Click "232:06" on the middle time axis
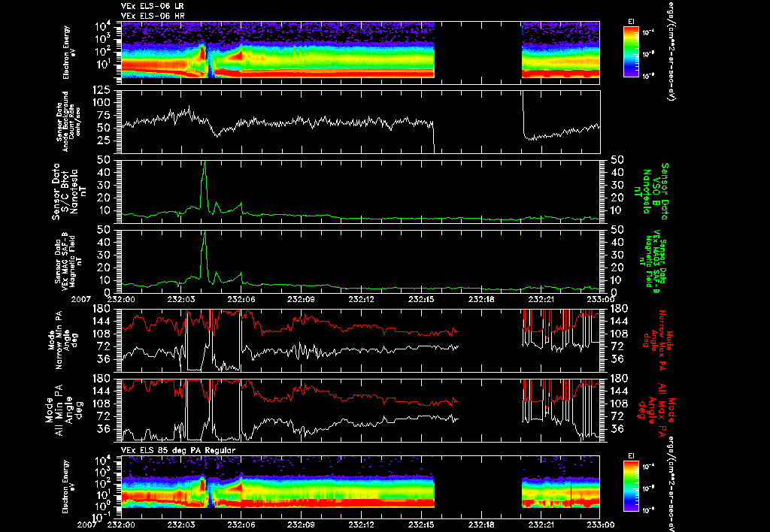Screen dimensions: 770x532 coord(241,299)
